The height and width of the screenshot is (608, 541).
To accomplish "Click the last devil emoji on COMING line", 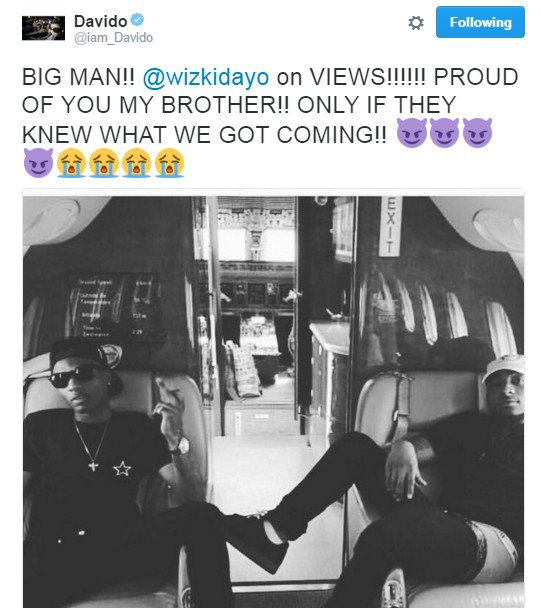I will tap(477, 133).
